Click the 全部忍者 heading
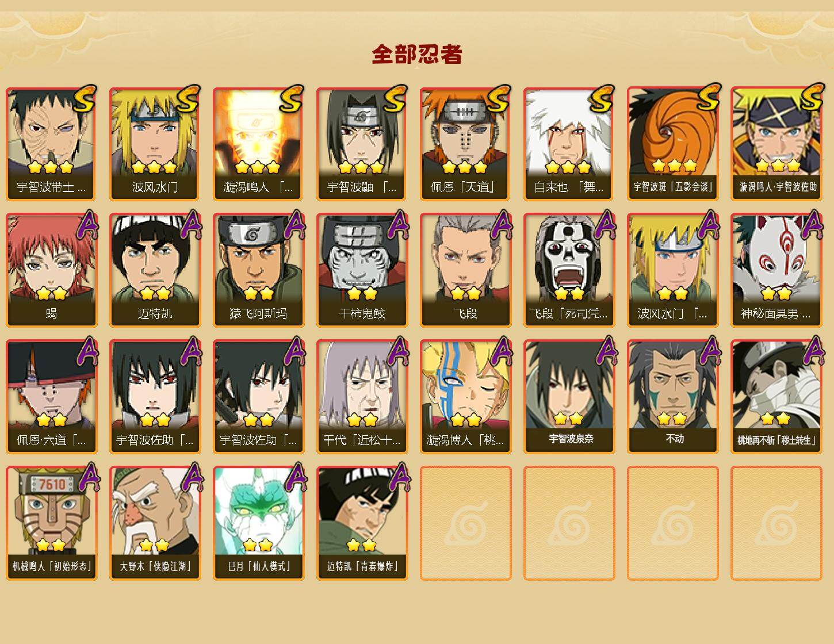This screenshot has width=834, height=644. point(417,54)
